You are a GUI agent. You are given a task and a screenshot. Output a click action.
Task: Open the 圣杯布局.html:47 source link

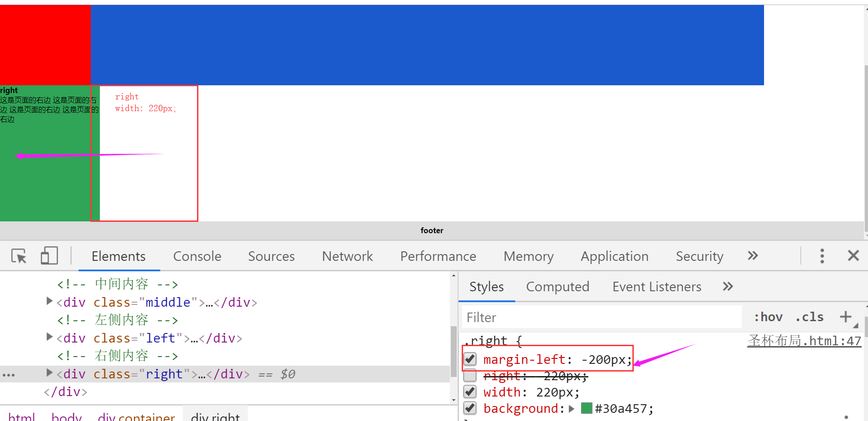click(804, 341)
